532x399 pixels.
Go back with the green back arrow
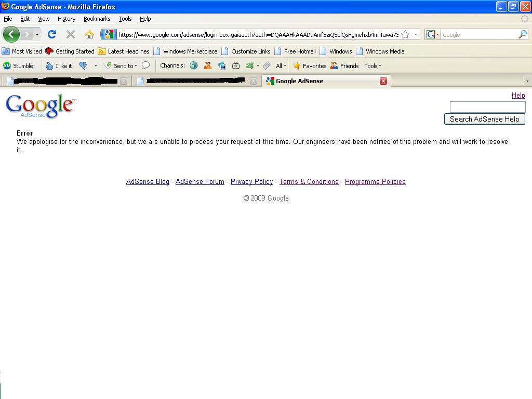point(11,34)
